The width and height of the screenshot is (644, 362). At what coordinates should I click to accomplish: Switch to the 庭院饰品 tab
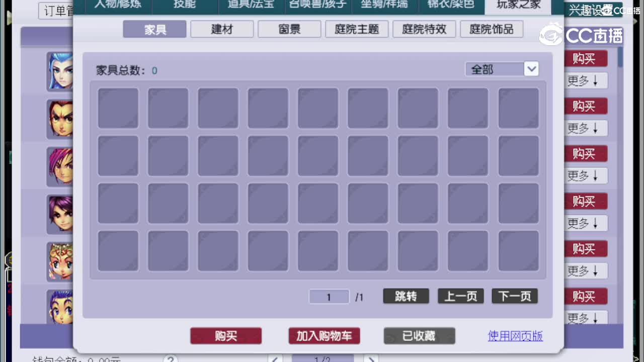492,29
